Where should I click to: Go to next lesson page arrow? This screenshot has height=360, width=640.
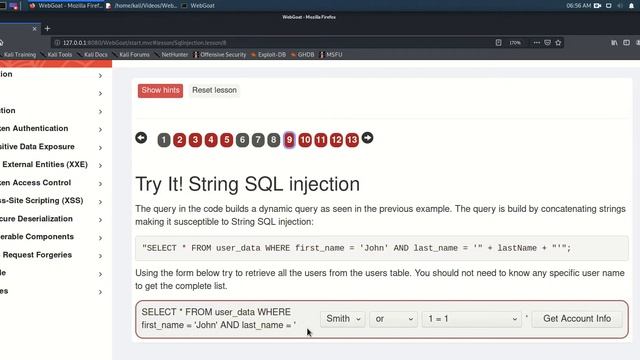pyautogui.click(x=367, y=138)
